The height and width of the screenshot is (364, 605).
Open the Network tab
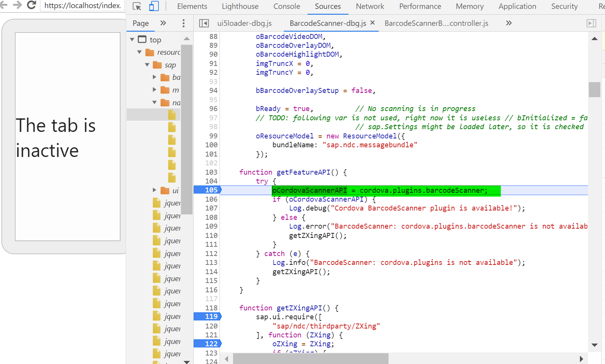point(370,6)
